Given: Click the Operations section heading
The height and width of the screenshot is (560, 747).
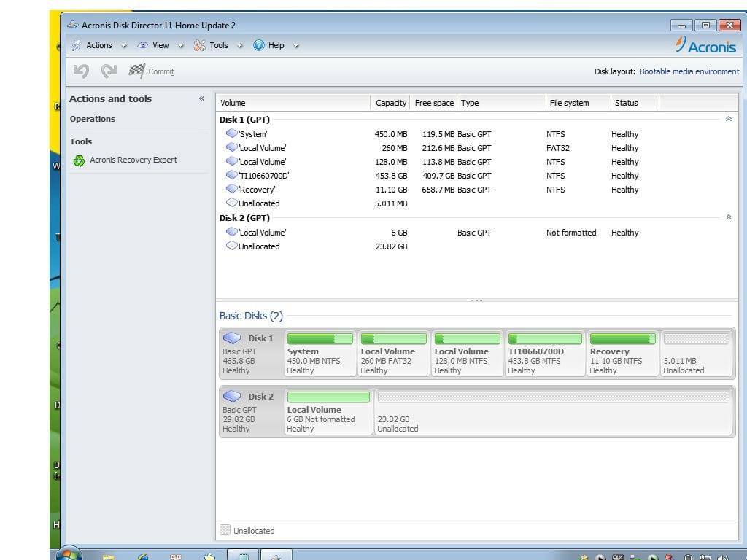Looking at the screenshot, I should pos(93,119).
